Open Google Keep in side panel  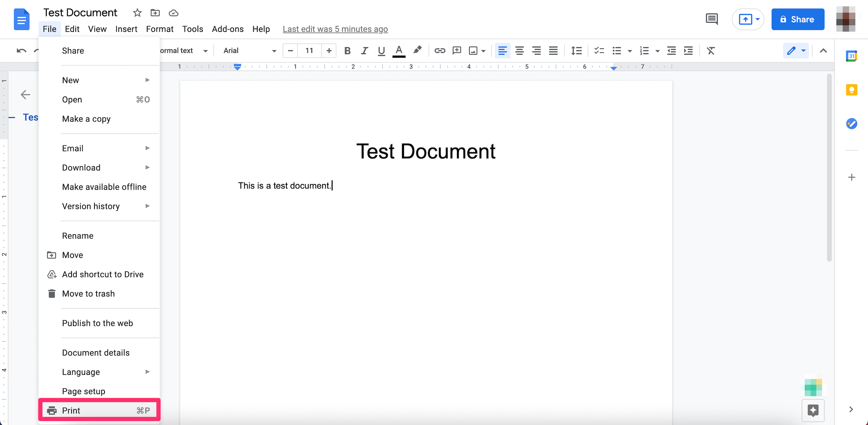[x=851, y=90]
